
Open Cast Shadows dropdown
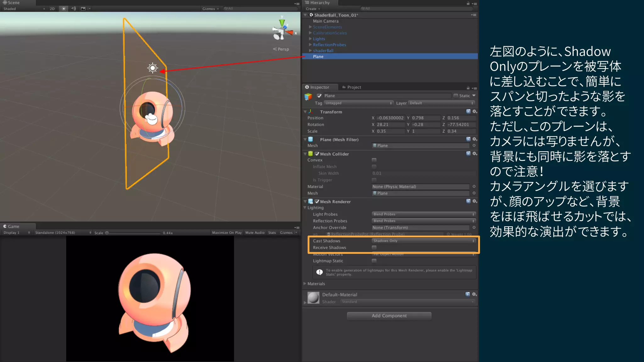pyautogui.click(x=423, y=241)
